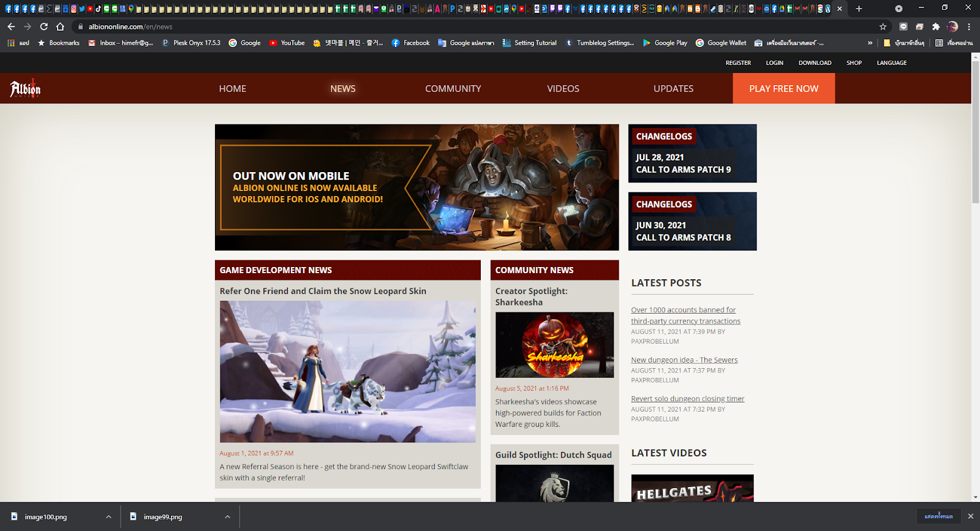Image resolution: width=980 pixels, height=531 pixels.
Task: Open the Google bookmark
Action: [x=244, y=43]
